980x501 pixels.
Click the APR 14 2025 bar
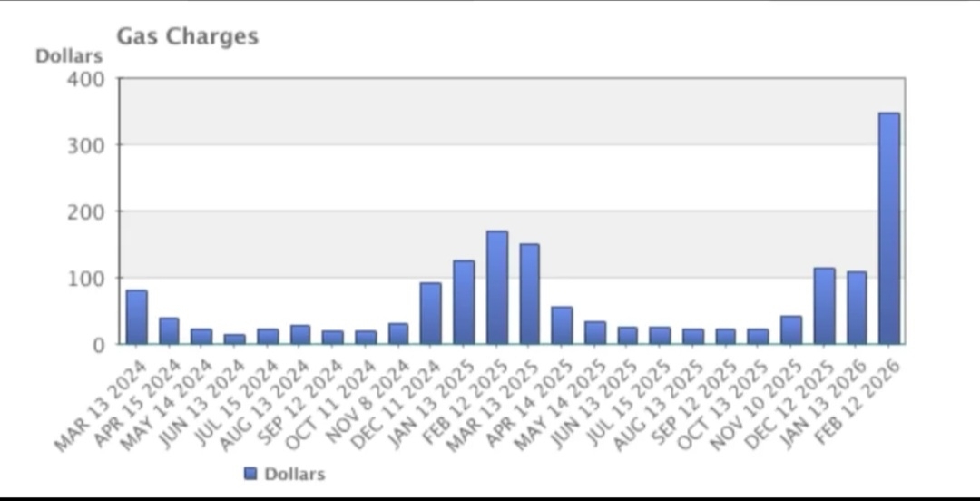click(563, 325)
